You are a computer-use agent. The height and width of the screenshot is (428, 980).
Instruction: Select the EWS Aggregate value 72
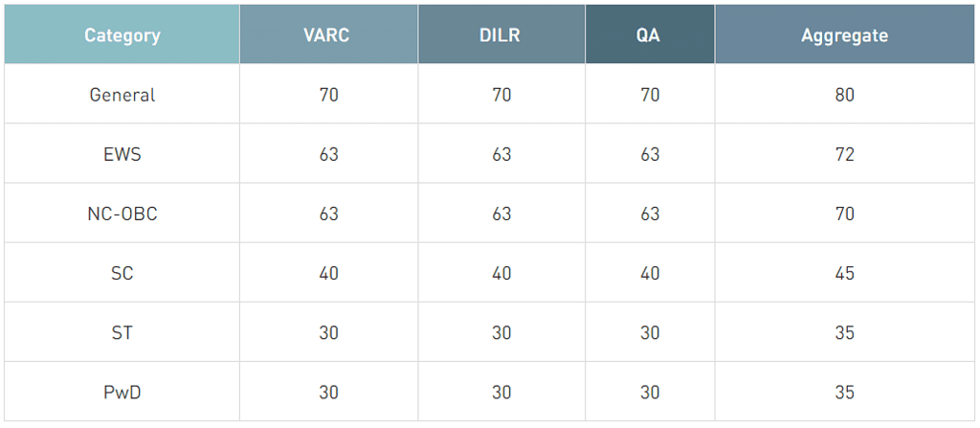tap(844, 154)
